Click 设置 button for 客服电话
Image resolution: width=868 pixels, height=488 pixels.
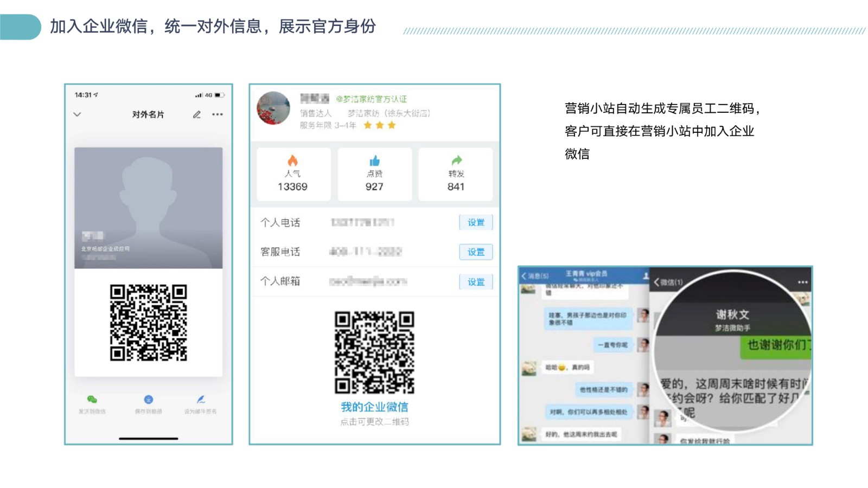point(476,252)
